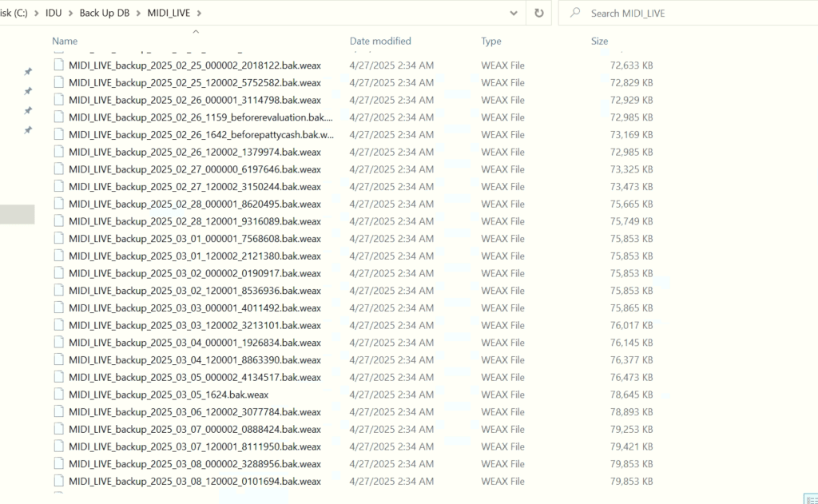The width and height of the screenshot is (818, 504).
Task: Click file icon of 2025_03_04_000001_1926834 backup
Action: 59,343
